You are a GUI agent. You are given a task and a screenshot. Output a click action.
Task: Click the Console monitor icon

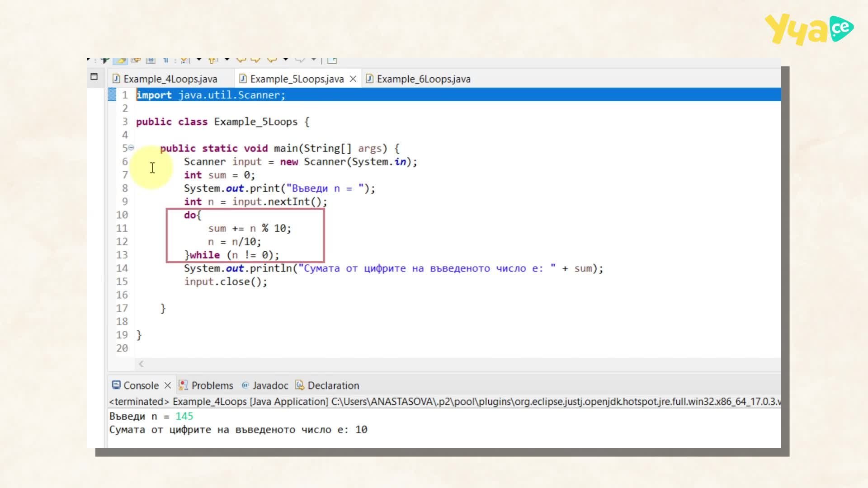pyautogui.click(x=116, y=385)
